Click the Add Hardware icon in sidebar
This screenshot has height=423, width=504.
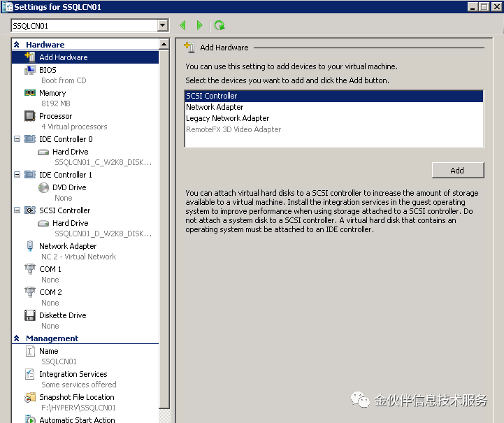(30, 57)
